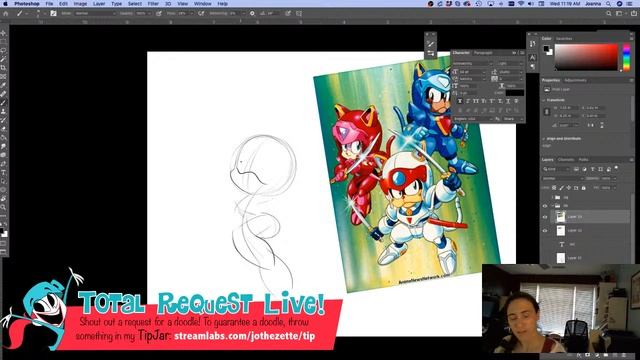Select the Pen tool
The image size is (640, 360).
tap(3, 163)
